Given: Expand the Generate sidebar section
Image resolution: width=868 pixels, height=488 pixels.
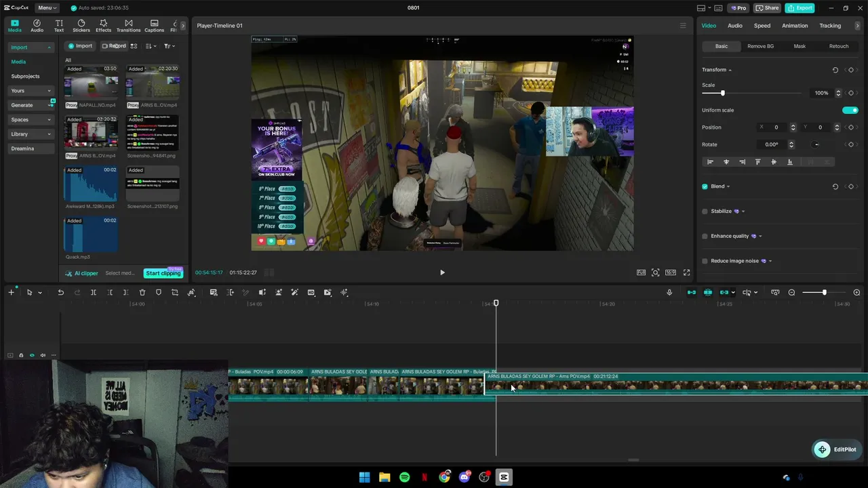Looking at the screenshot, I should tap(31, 105).
